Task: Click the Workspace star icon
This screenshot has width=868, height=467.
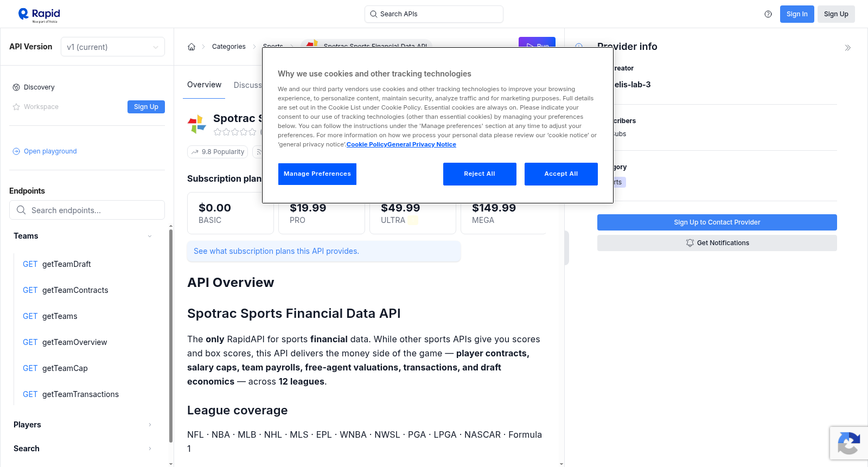Action: click(16, 107)
